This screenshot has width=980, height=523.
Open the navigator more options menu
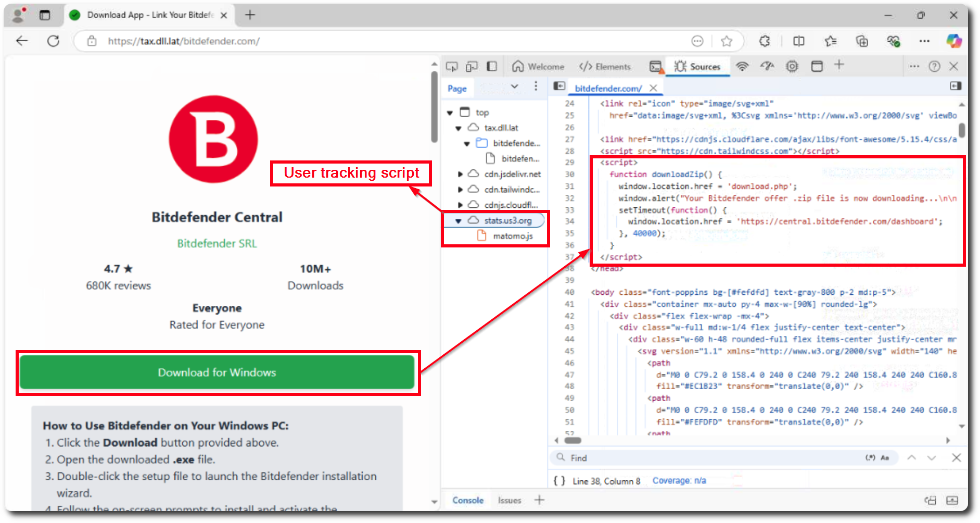tap(536, 86)
